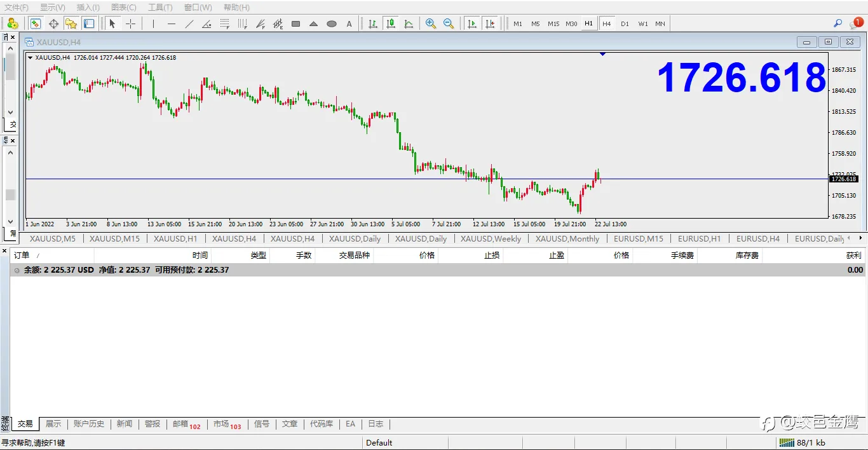
Task: Click the Default profile in status bar
Action: click(x=379, y=442)
